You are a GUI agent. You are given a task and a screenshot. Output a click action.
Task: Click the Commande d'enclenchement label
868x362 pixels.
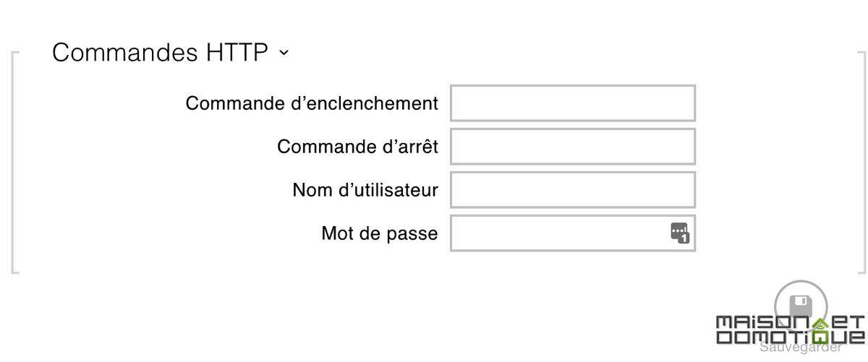[312, 103]
